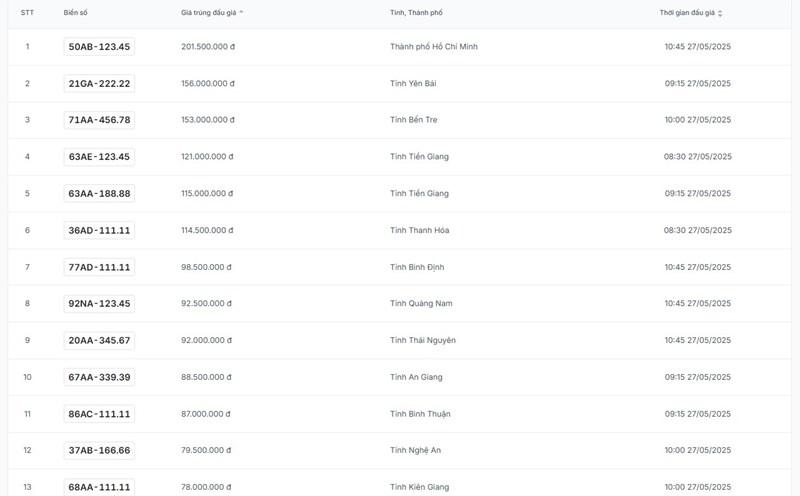800x496 pixels.
Task: Click the sort arrow beside Giá trúng đấu giá
Action: click(241, 13)
